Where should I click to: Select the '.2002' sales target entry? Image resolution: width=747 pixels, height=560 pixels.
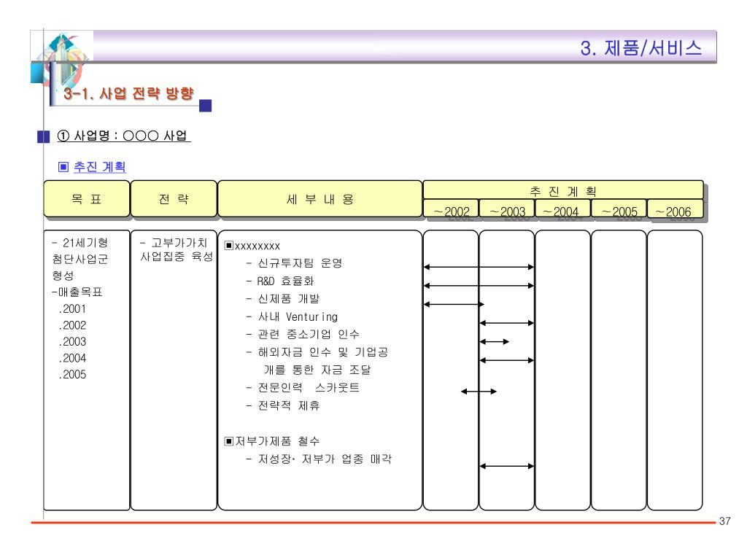point(72,325)
